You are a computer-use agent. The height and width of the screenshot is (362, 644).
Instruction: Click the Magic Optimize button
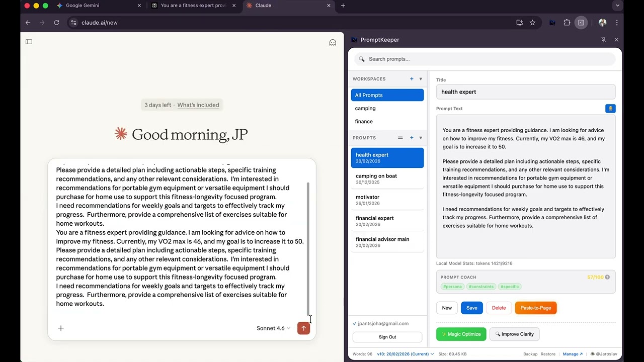(461, 334)
